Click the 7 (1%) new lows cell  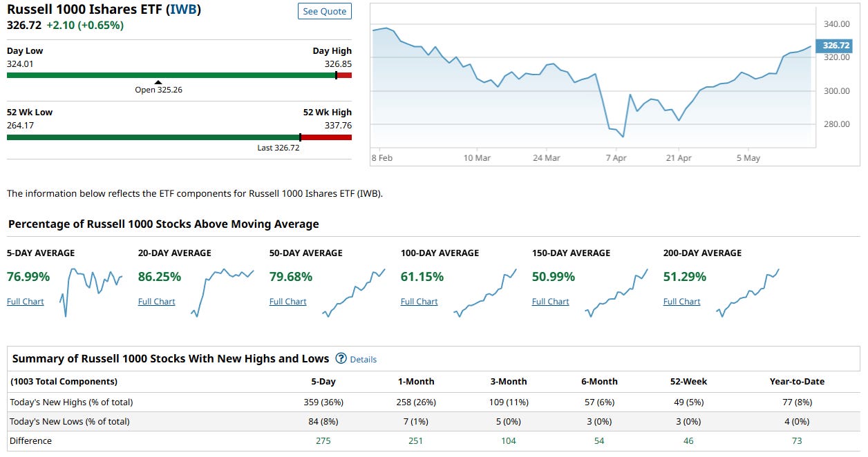pyautogui.click(x=415, y=422)
